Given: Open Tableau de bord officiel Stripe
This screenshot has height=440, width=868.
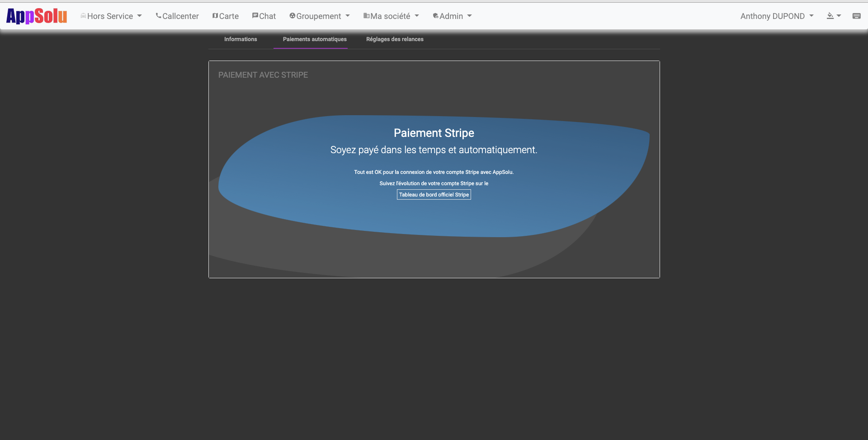Looking at the screenshot, I should point(434,195).
